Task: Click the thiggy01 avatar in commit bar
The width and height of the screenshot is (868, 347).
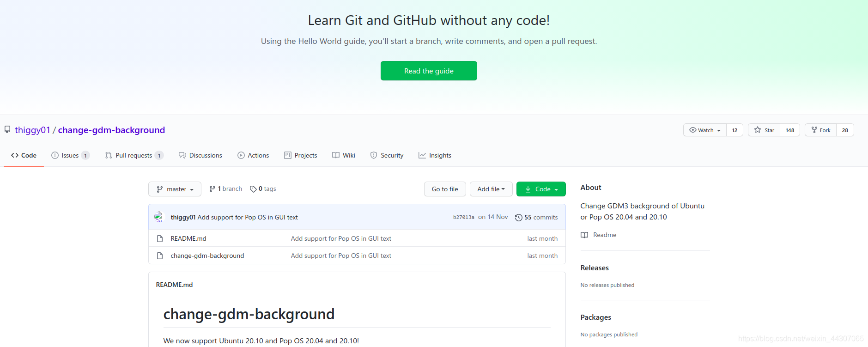Action: [x=159, y=217]
